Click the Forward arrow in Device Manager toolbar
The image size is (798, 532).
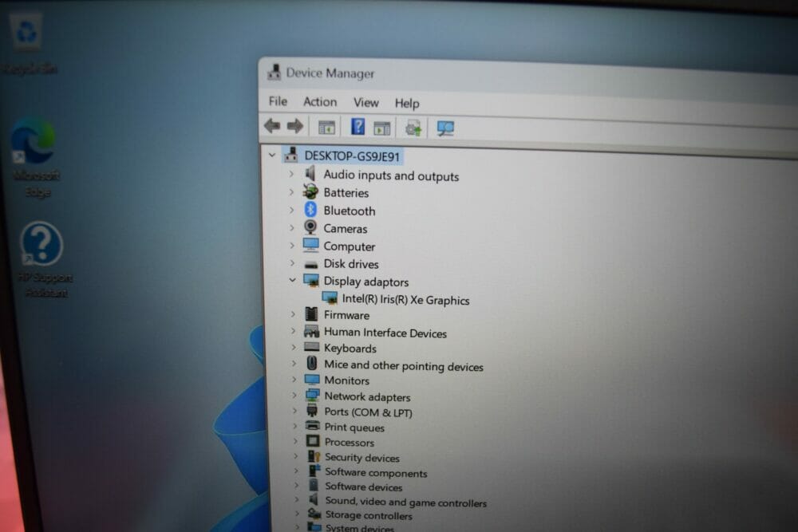coord(295,126)
